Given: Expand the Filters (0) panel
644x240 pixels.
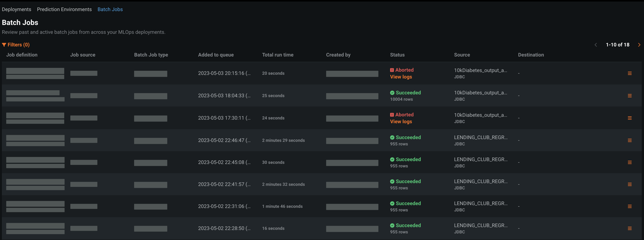Looking at the screenshot, I should point(16,45).
